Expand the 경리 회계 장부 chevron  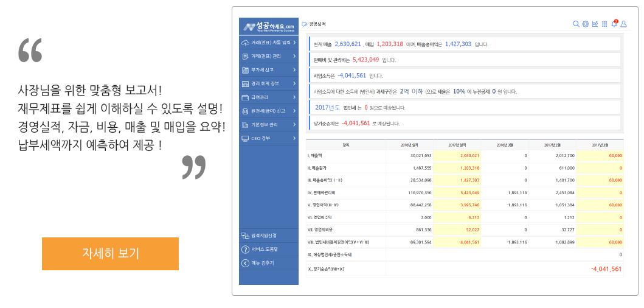[x=294, y=83]
